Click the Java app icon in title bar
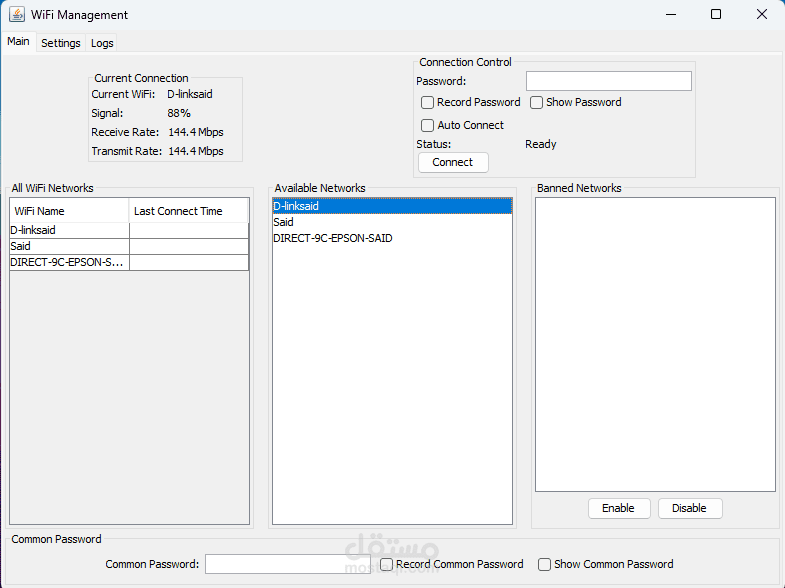Image resolution: width=785 pixels, height=588 pixels. (x=17, y=15)
